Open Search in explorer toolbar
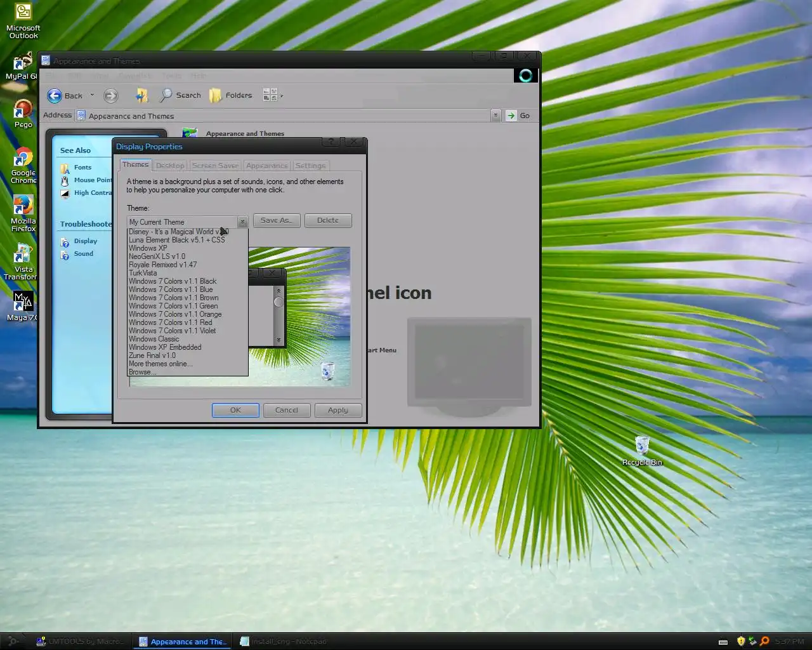 180,95
